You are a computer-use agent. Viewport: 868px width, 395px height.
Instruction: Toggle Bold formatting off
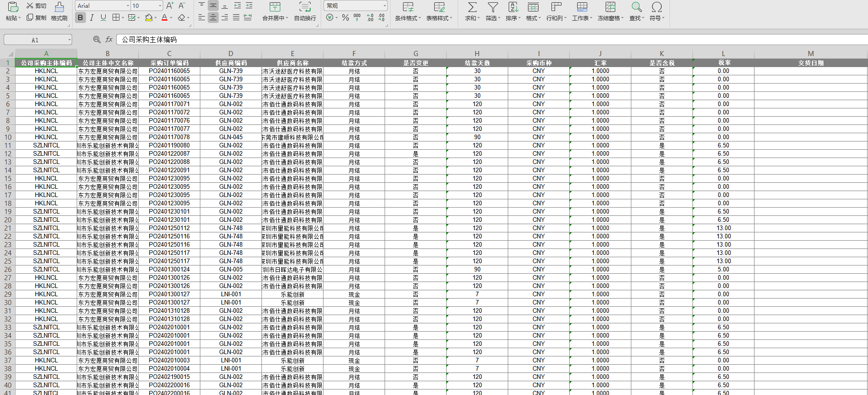pyautogui.click(x=80, y=17)
